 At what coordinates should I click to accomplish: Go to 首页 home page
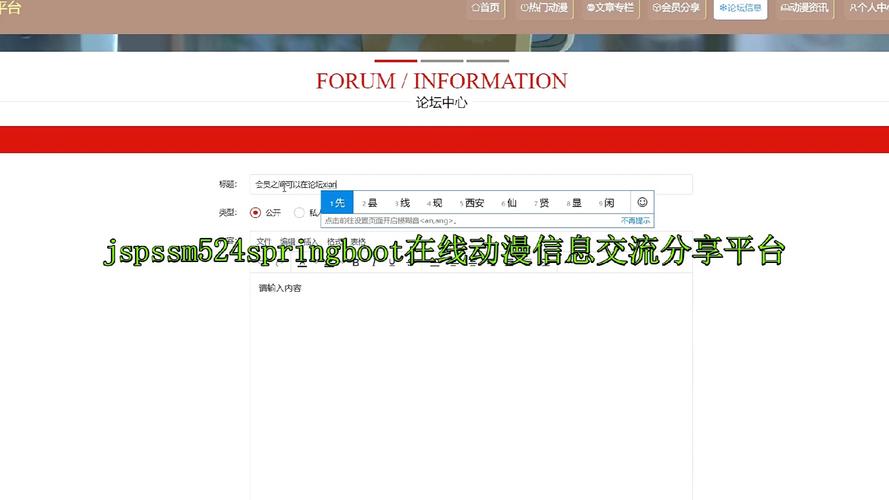(x=486, y=8)
